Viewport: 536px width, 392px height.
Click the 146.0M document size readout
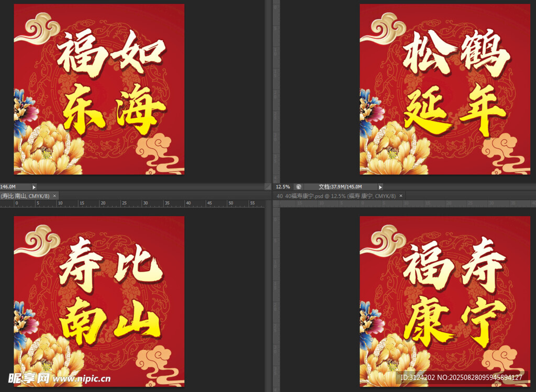tap(8, 187)
